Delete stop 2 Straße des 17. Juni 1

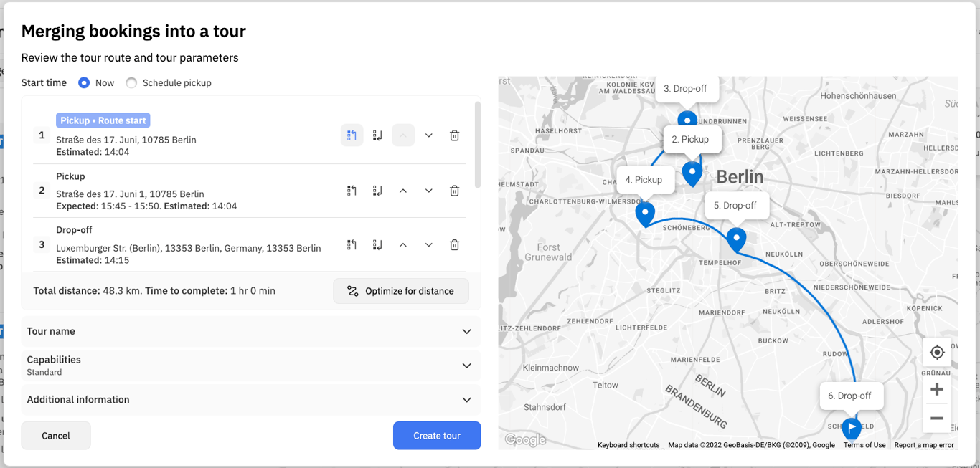(454, 191)
